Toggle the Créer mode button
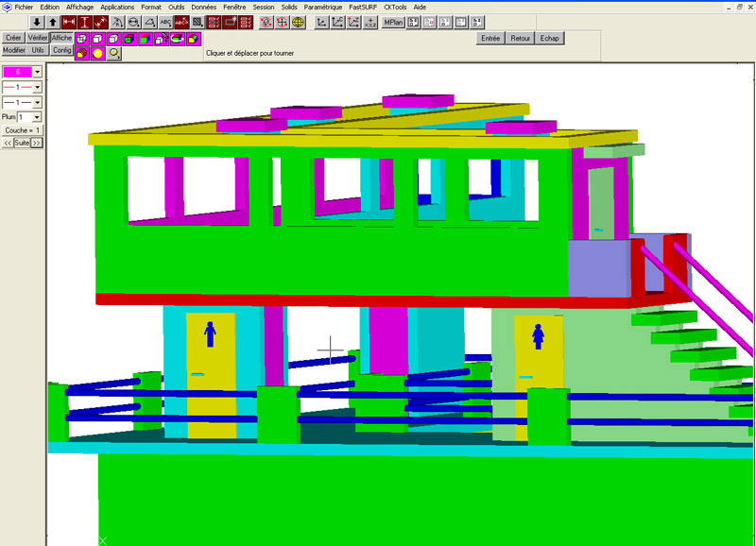The width and height of the screenshot is (756, 546). [x=13, y=38]
